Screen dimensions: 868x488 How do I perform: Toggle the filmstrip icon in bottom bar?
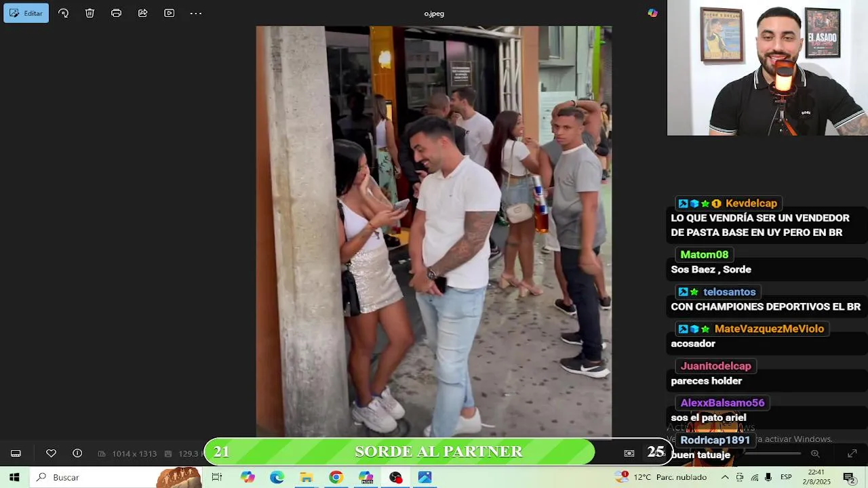pos(16,453)
